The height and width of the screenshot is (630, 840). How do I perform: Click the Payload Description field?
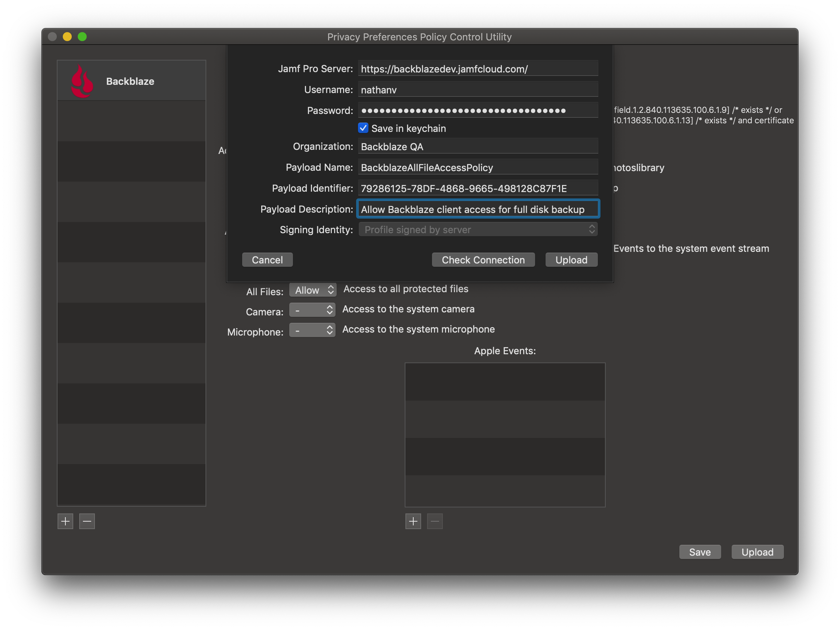coord(478,209)
